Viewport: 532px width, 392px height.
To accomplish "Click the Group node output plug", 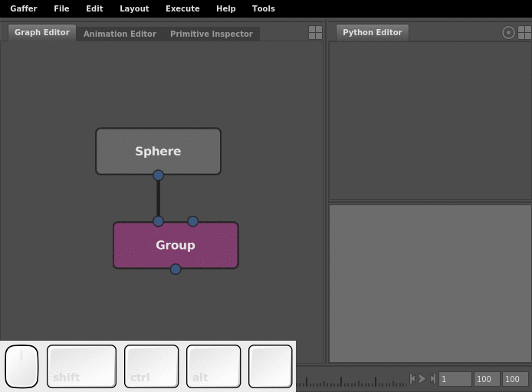I will (x=176, y=269).
